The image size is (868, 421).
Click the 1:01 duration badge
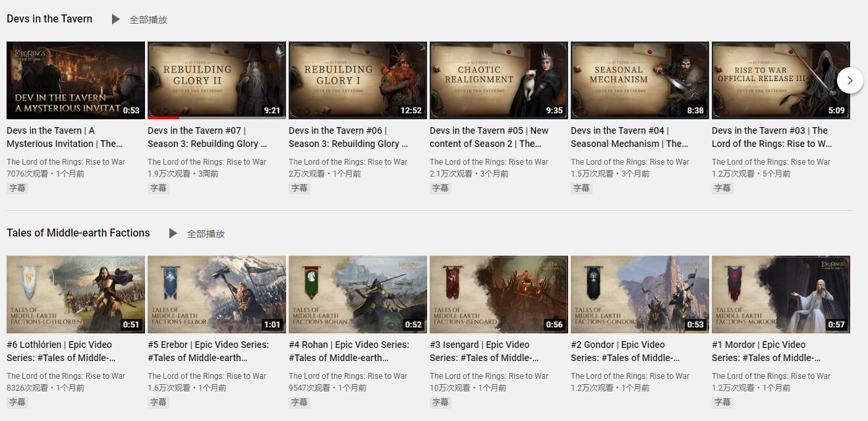click(x=272, y=325)
